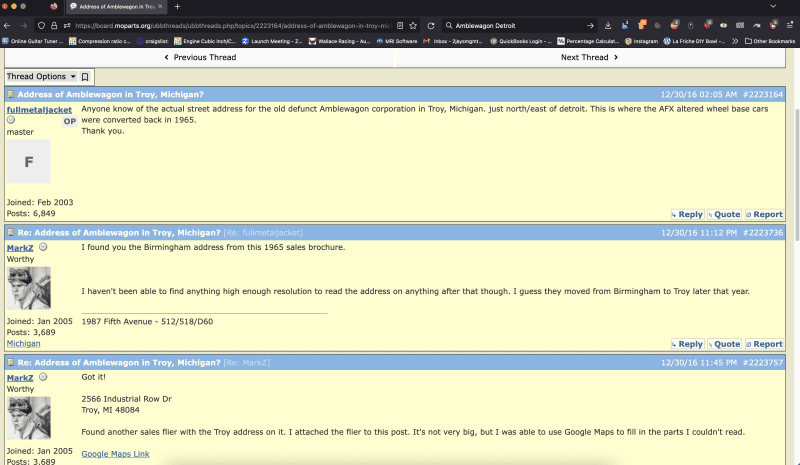Image resolution: width=800 pixels, height=465 pixels.
Task: Open a new browser tab
Action: coord(177,7)
